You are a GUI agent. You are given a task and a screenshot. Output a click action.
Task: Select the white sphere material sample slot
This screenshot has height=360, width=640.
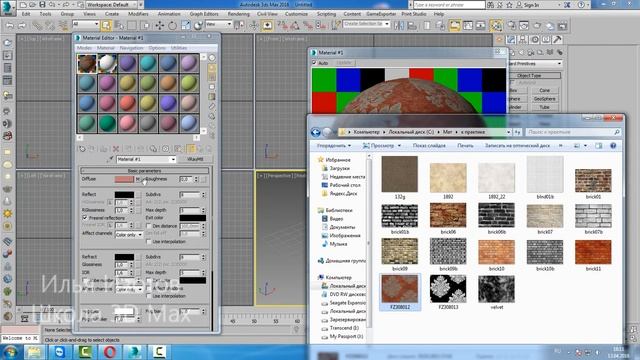click(x=107, y=64)
